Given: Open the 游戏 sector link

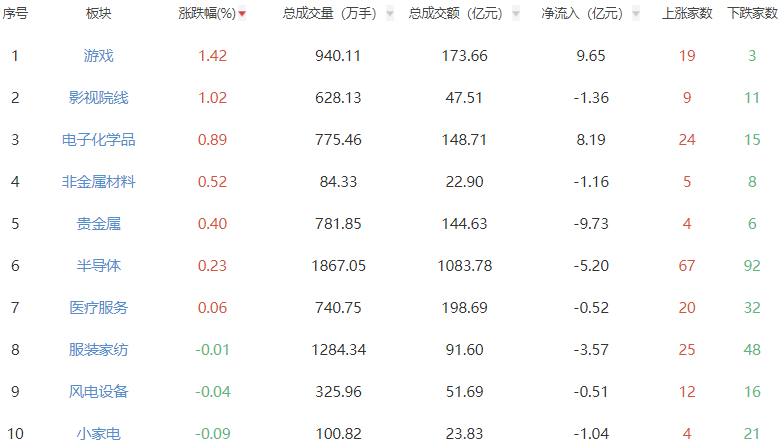Looking at the screenshot, I should pos(98,56).
